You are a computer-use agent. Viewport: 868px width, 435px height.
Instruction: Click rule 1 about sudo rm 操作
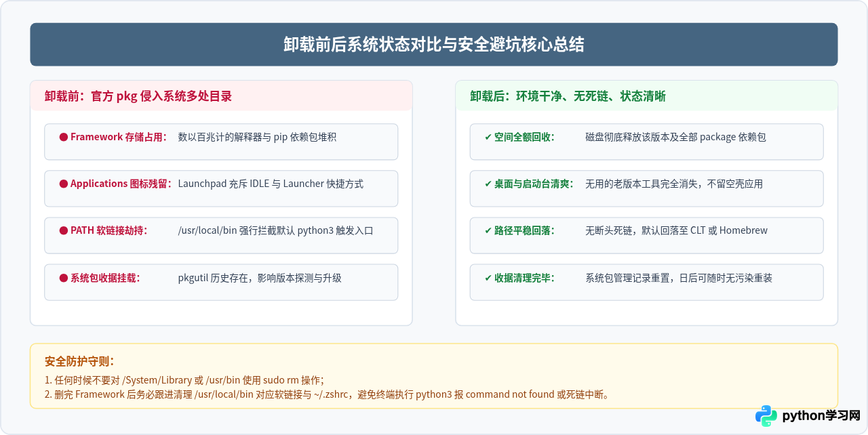(184, 380)
